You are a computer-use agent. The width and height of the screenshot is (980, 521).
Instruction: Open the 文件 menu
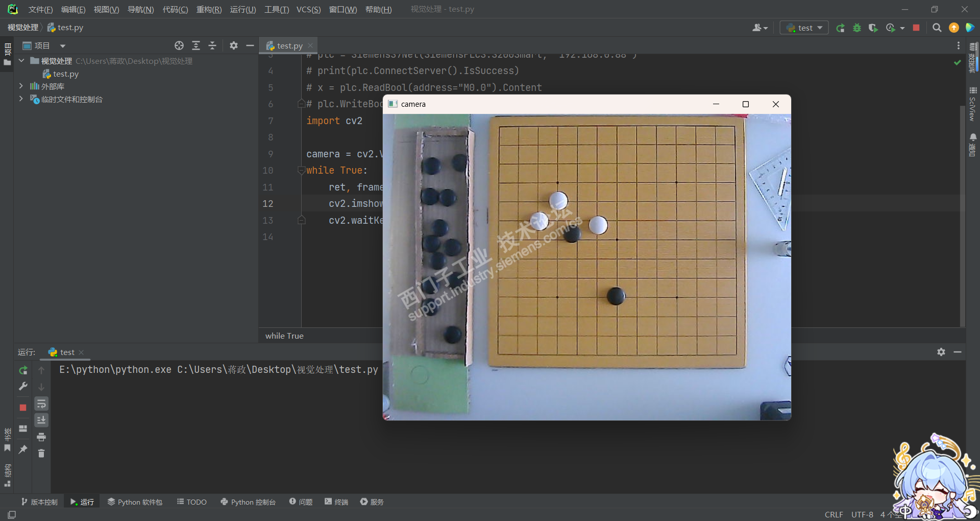pyautogui.click(x=40, y=9)
